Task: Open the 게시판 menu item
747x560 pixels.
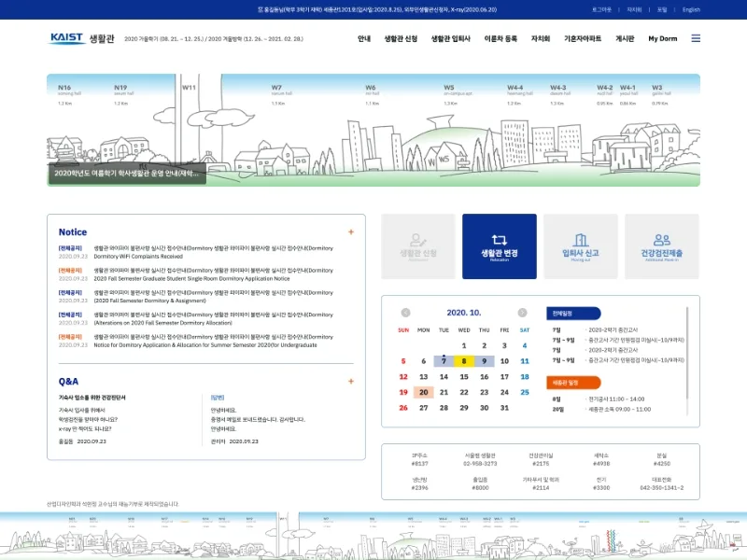Action: click(x=625, y=38)
